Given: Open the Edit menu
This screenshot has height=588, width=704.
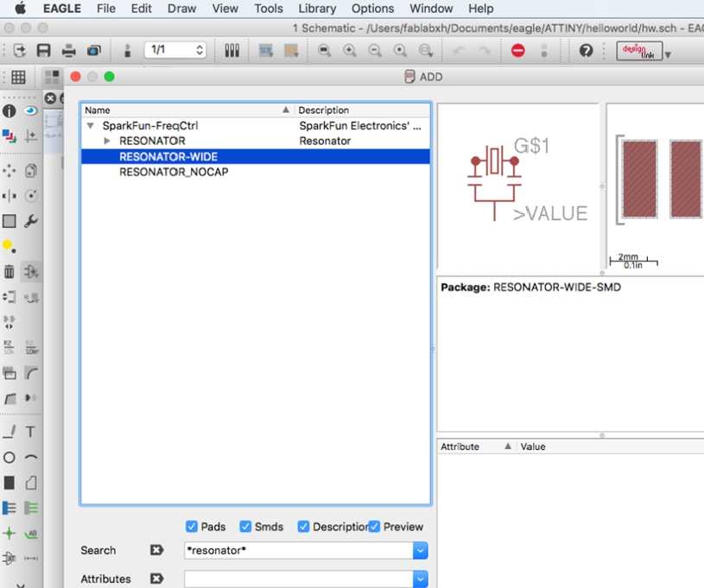Looking at the screenshot, I should coord(141,9).
